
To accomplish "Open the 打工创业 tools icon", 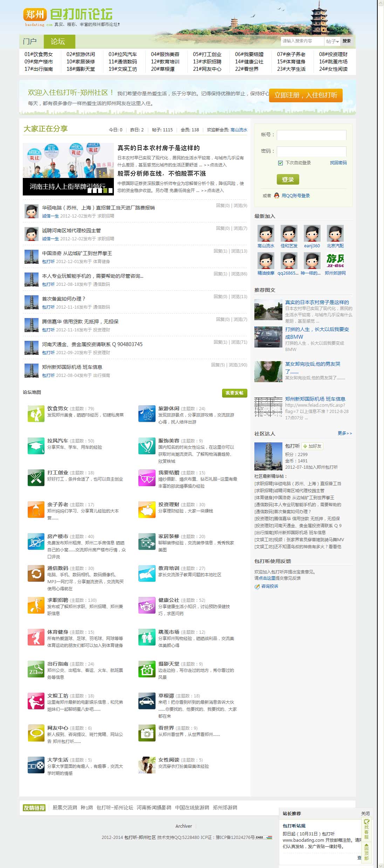I will click(x=36, y=478).
